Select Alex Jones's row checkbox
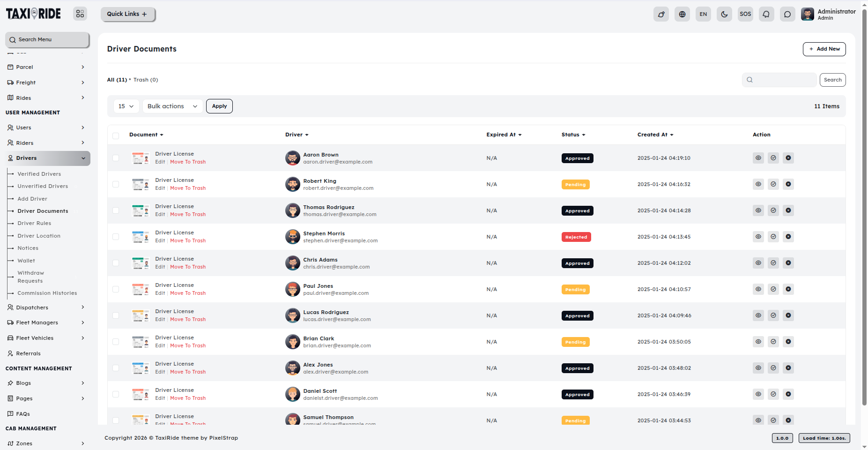The height and width of the screenshot is (450, 868). tap(116, 368)
